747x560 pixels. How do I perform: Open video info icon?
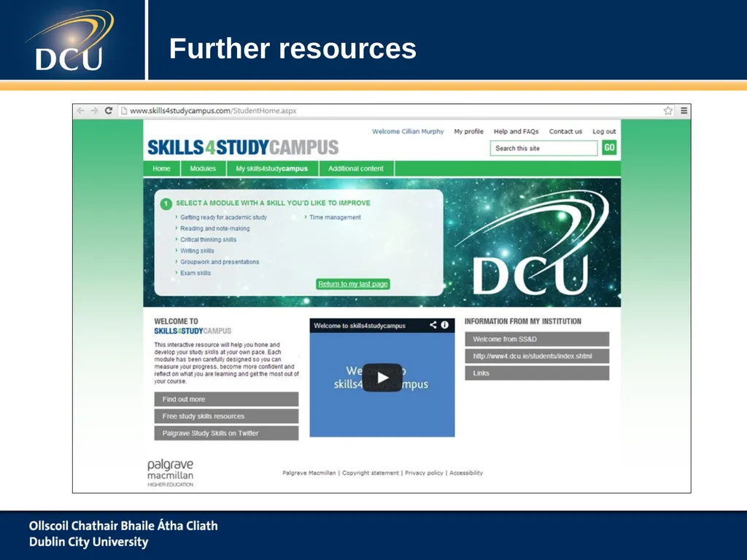click(444, 324)
